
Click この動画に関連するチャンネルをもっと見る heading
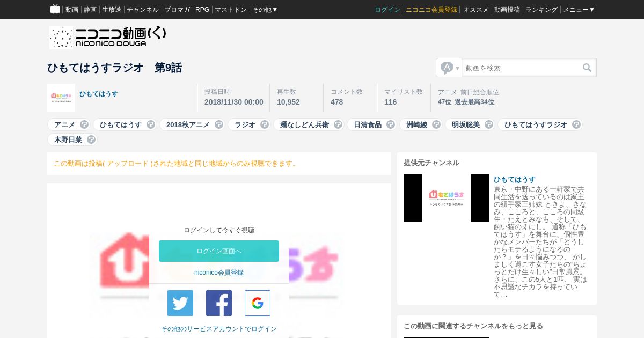[x=473, y=326]
